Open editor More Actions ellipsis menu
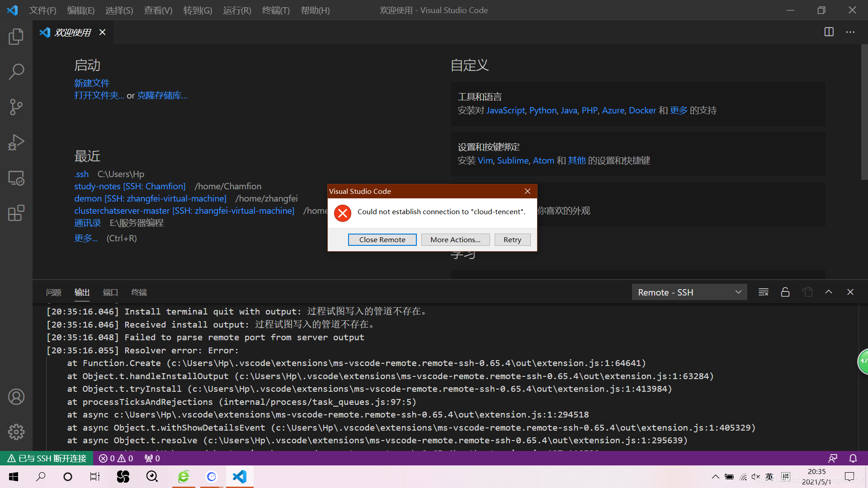Screen dimensions: 868x488 point(850,32)
